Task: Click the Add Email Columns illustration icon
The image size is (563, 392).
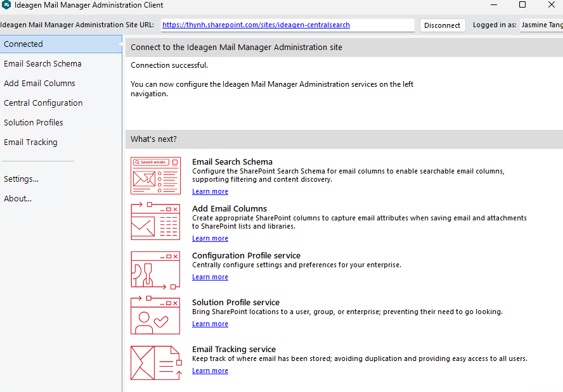Action: pos(155,221)
